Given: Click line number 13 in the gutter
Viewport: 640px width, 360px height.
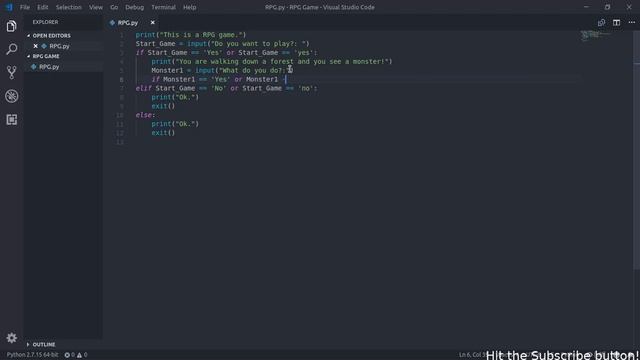Looking at the screenshot, I should tap(120, 142).
